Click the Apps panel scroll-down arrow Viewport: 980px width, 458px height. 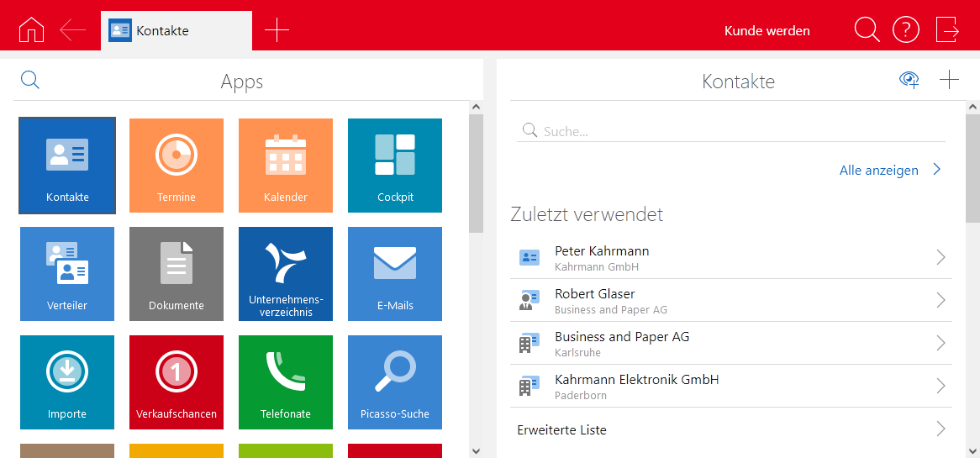476,451
